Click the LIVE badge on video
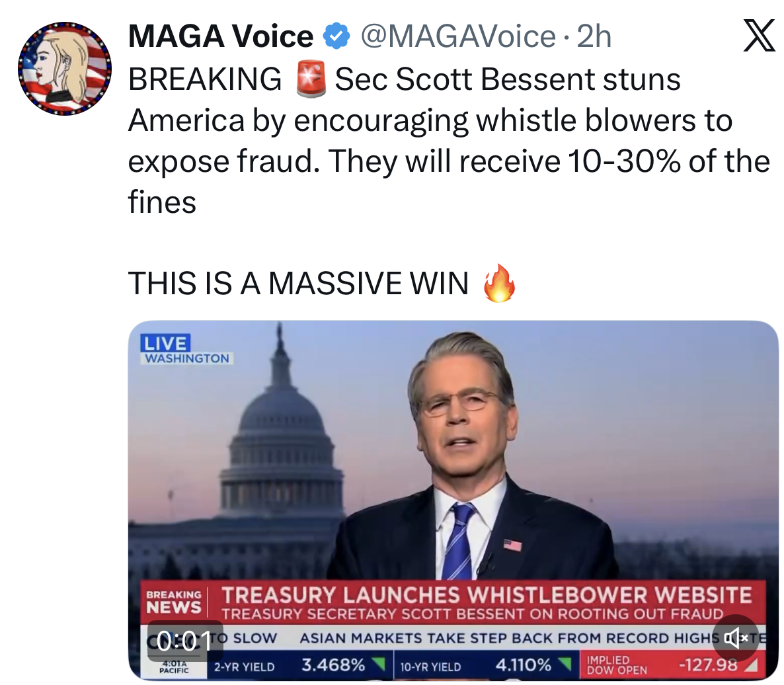784x685 pixels. click(x=165, y=342)
